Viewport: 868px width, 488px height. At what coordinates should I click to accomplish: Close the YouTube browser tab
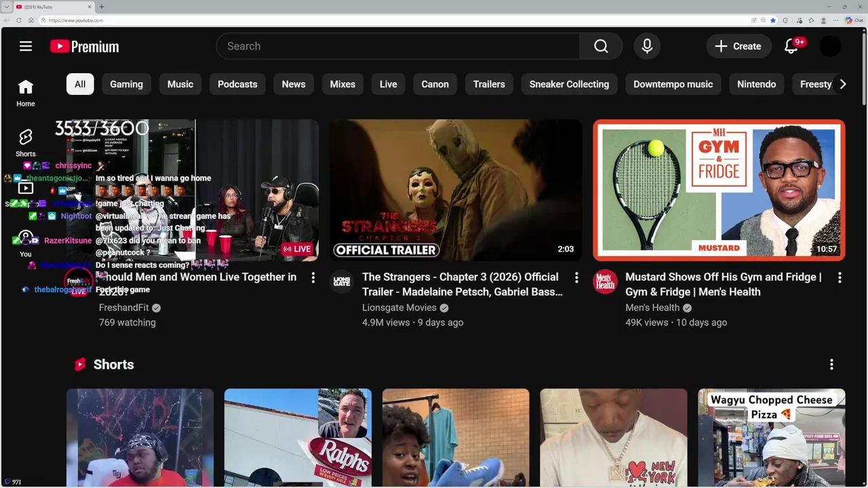pyautogui.click(x=90, y=7)
